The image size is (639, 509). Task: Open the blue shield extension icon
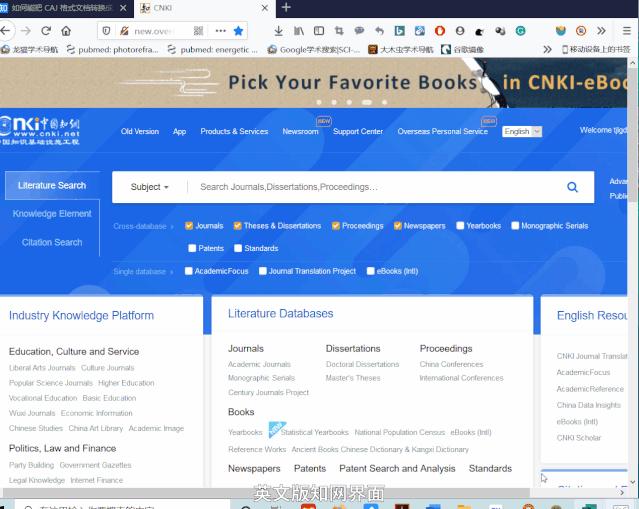(561, 31)
